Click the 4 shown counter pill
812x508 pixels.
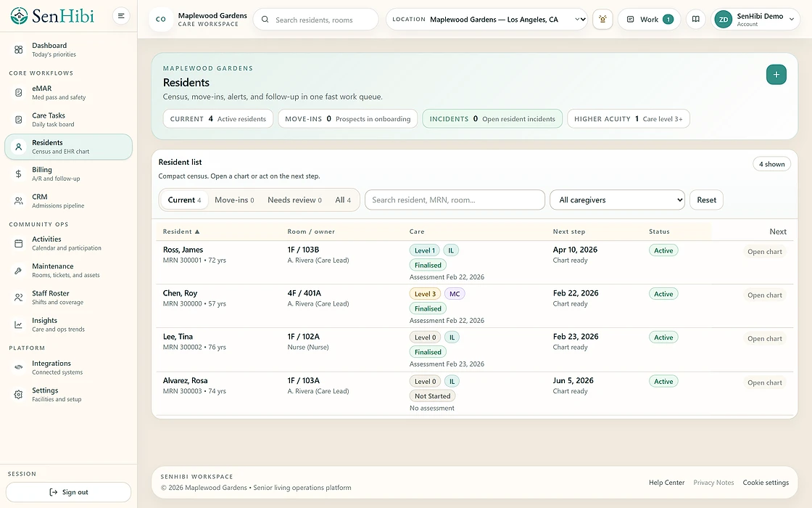click(771, 164)
